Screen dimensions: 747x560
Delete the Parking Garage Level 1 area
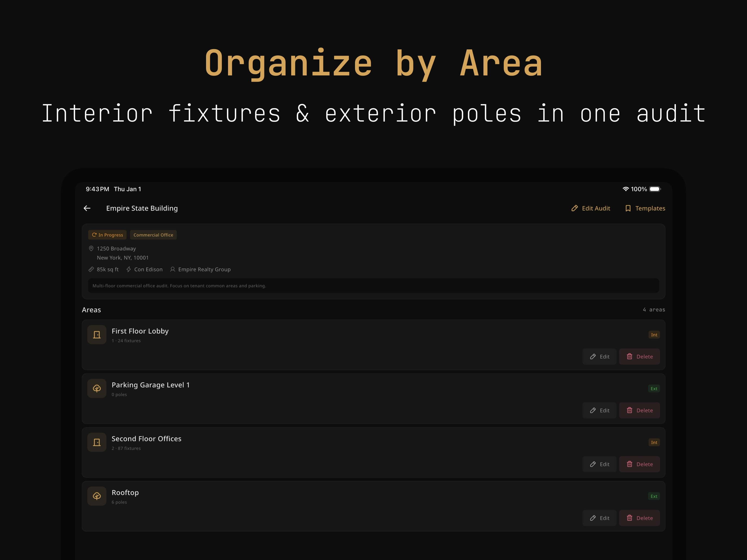click(x=640, y=411)
